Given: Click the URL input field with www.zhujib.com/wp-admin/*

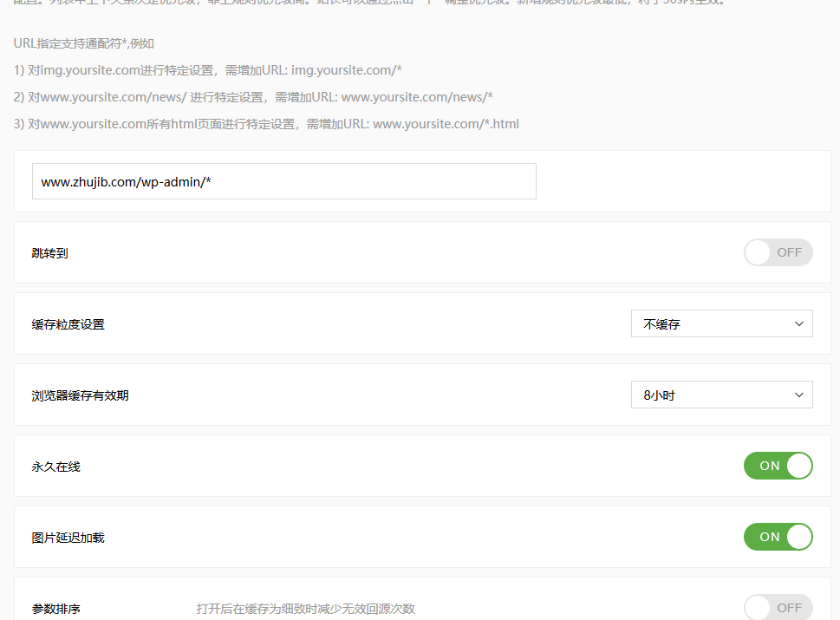Looking at the screenshot, I should (283, 182).
